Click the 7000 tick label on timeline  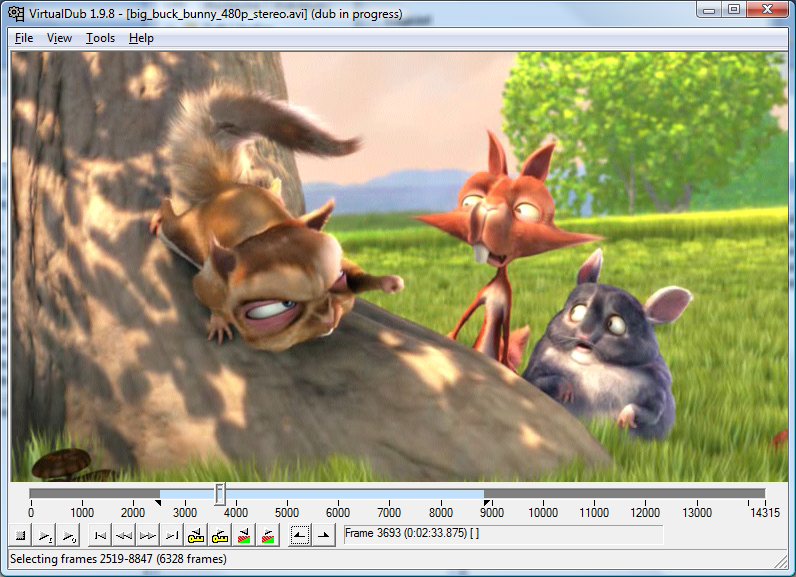click(389, 513)
